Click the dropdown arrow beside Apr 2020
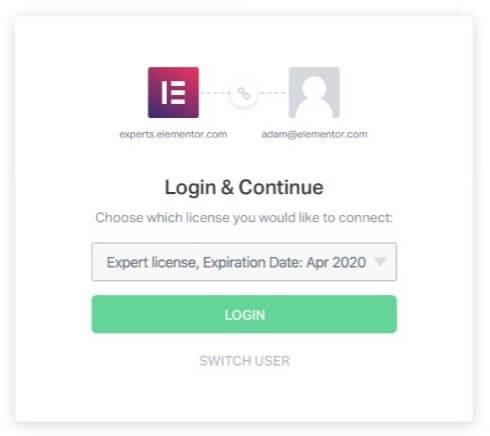This screenshot has height=436, width=490. (x=380, y=261)
